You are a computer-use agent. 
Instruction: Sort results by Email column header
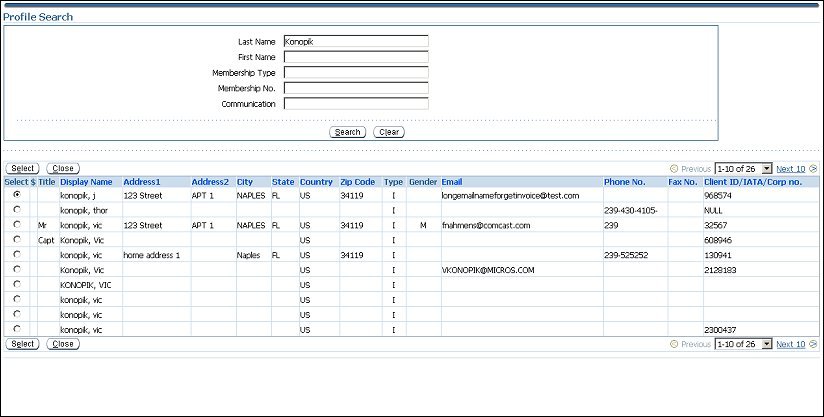(x=452, y=182)
